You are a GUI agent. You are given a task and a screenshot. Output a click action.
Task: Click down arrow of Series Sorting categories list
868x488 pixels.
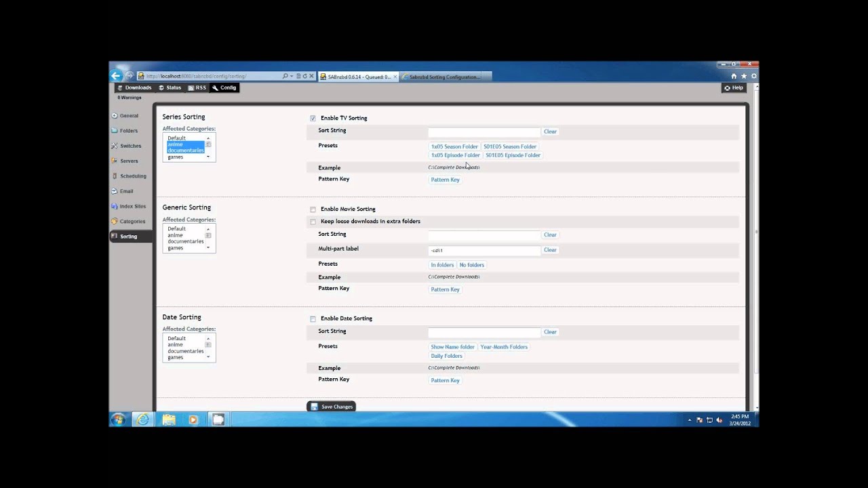tap(208, 157)
